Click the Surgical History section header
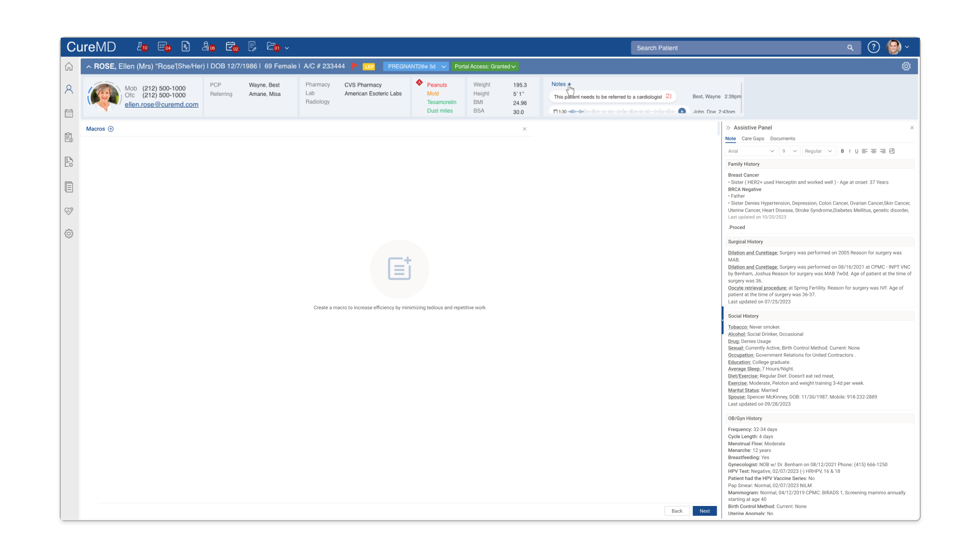 820,242
